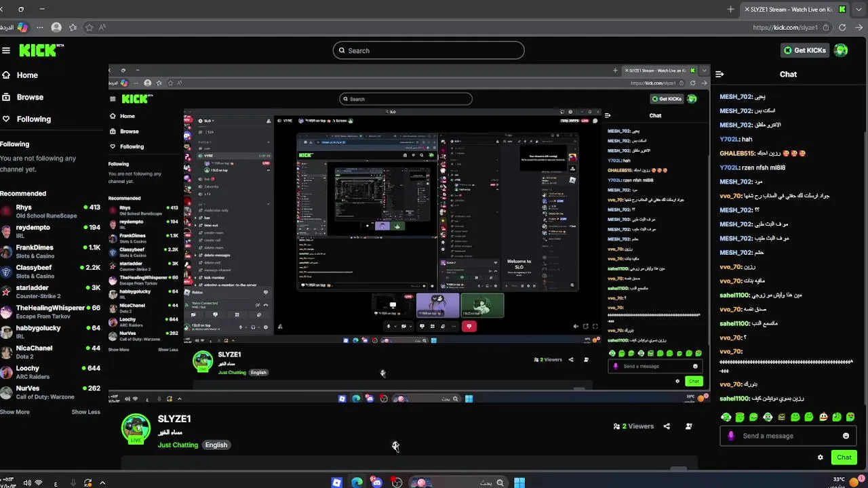Share the SLYZE1 stream via the share icon
868x488 pixels.
pos(667,426)
